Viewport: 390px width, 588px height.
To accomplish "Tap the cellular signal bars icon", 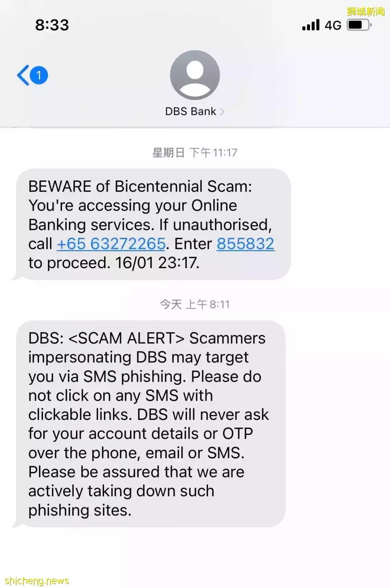I will click(311, 25).
